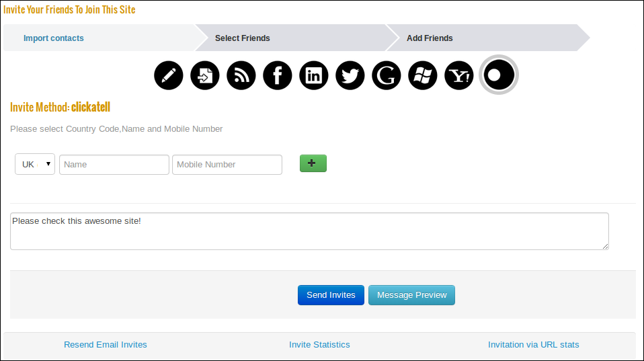Click the Facebook invite icon
The width and height of the screenshot is (644, 361).
coord(278,75)
